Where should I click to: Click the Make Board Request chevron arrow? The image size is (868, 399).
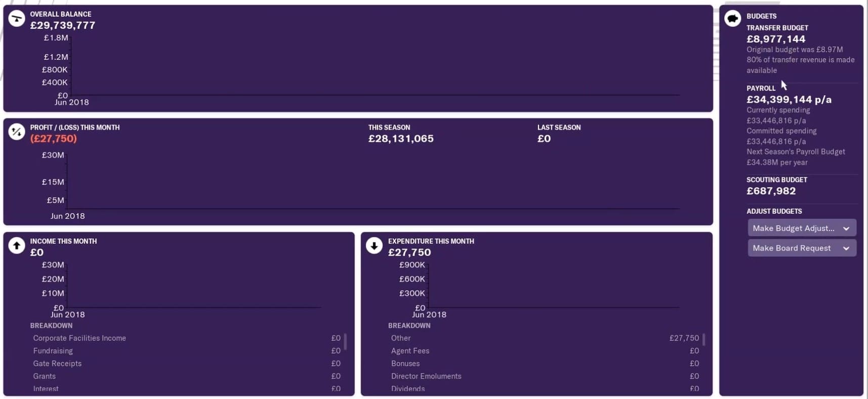[x=846, y=248]
